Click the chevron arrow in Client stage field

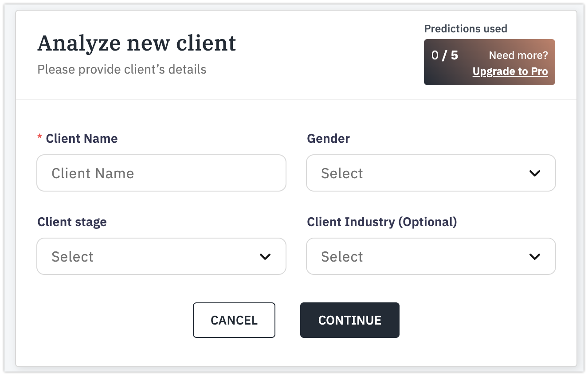(265, 257)
